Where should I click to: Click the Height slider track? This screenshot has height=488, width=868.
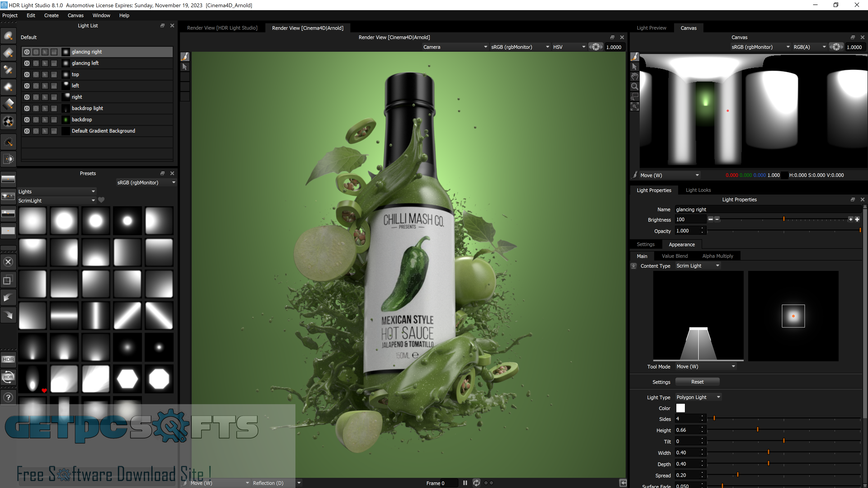coord(783,430)
